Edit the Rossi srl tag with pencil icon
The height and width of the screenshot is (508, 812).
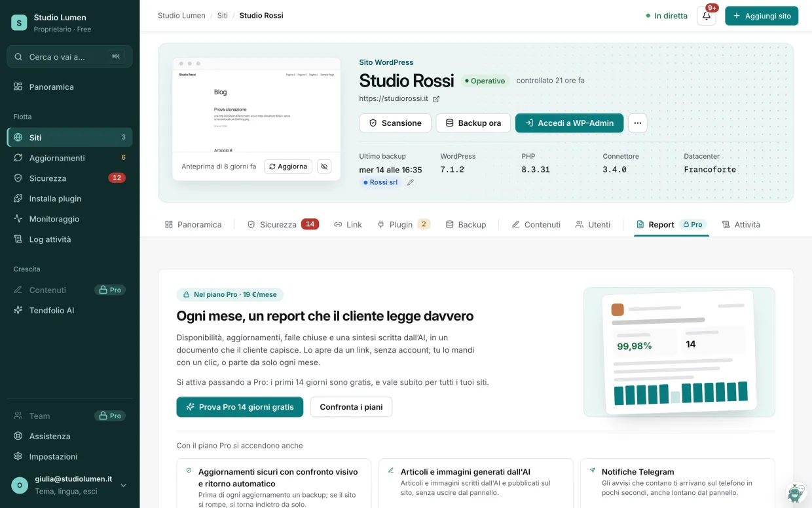tap(411, 182)
